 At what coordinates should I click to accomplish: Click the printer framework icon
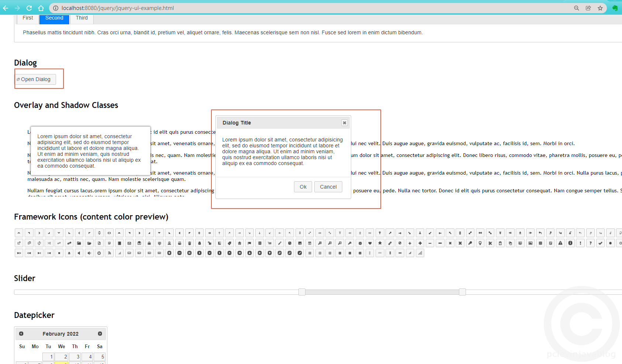(x=179, y=243)
